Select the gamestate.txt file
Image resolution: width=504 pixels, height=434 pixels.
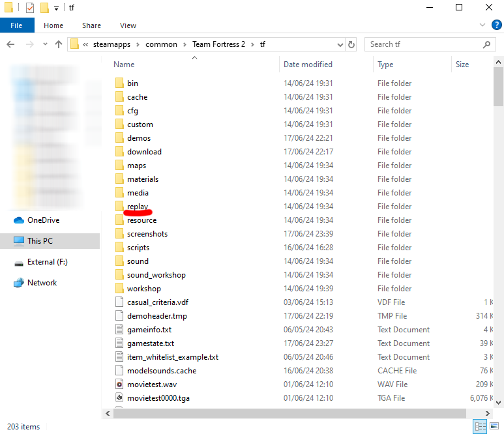[150, 343]
